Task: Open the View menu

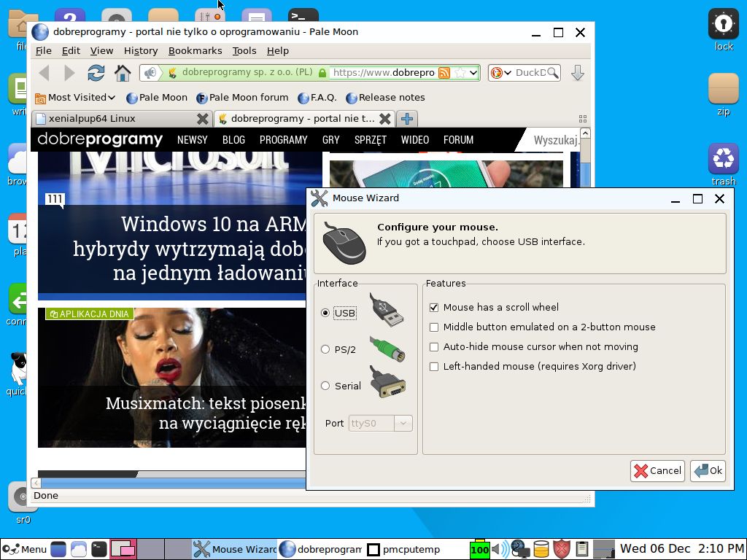Action: [x=101, y=50]
